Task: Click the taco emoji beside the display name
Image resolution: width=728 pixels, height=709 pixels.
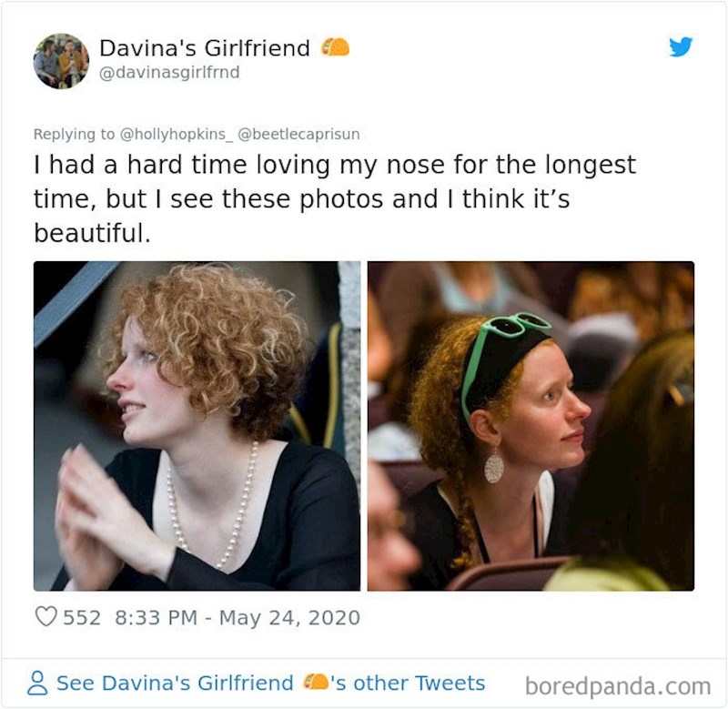Action: [x=336, y=47]
